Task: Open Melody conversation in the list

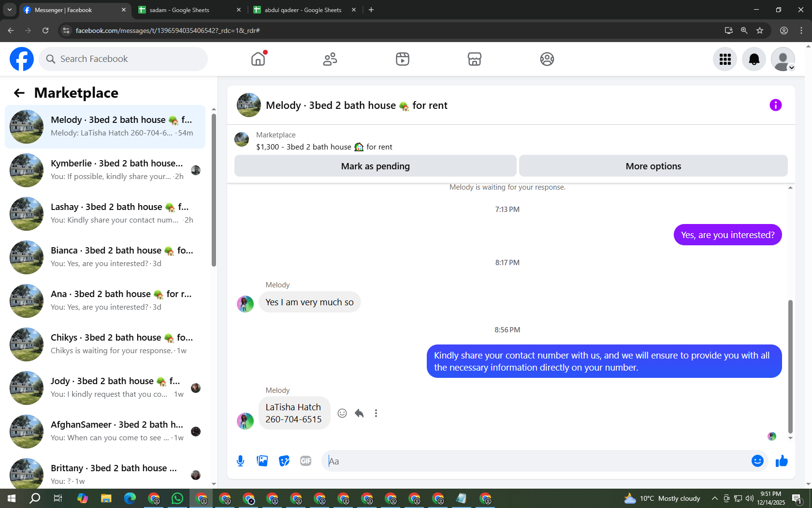Action: (105, 127)
